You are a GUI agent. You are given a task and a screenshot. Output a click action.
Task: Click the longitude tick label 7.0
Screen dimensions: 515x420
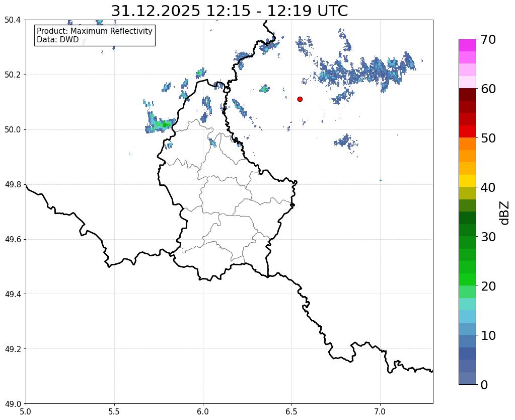click(x=381, y=411)
